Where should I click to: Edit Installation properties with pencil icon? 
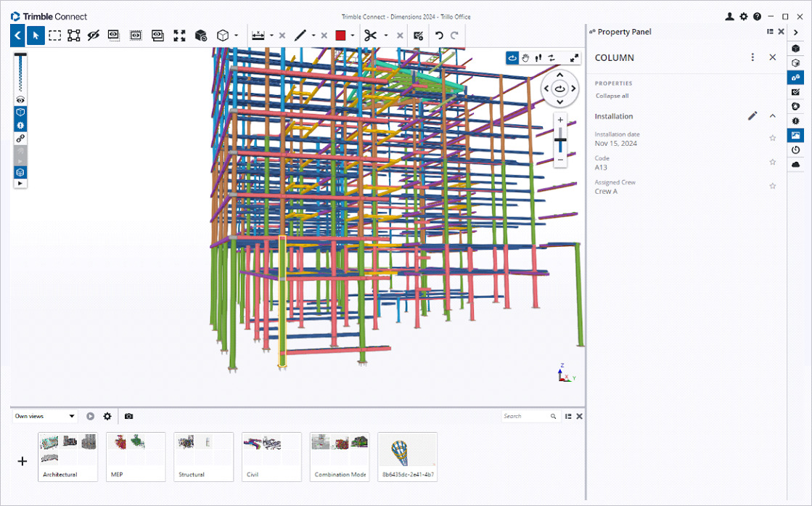click(x=752, y=116)
